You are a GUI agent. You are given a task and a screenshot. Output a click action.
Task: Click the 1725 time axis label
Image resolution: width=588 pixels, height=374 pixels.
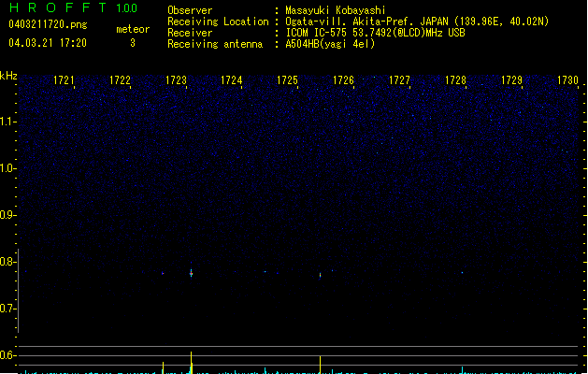pos(287,80)
